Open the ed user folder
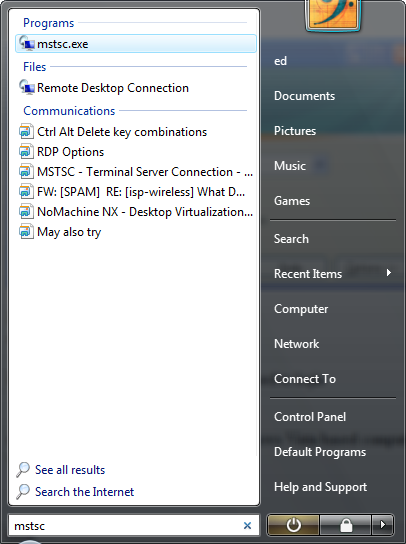The image size is (406, 544). pyautogui.click(x=280, y=61)
